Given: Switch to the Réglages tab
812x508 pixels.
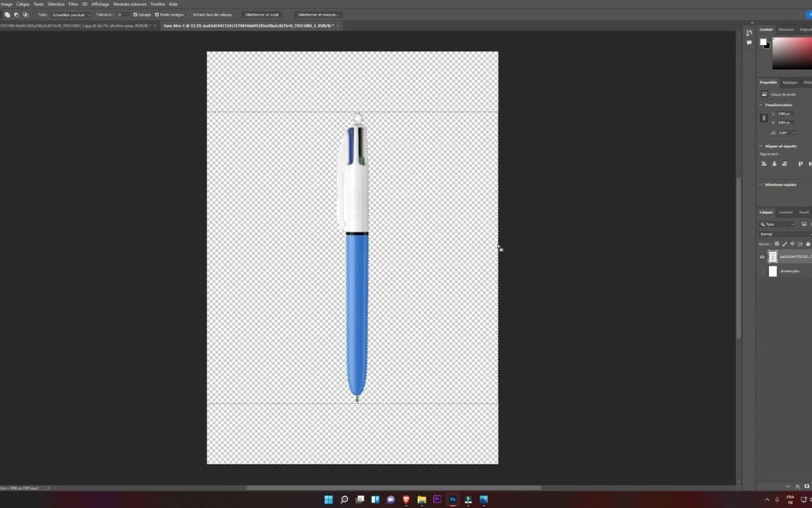Looking at the screenshot, I should (789, 83).
